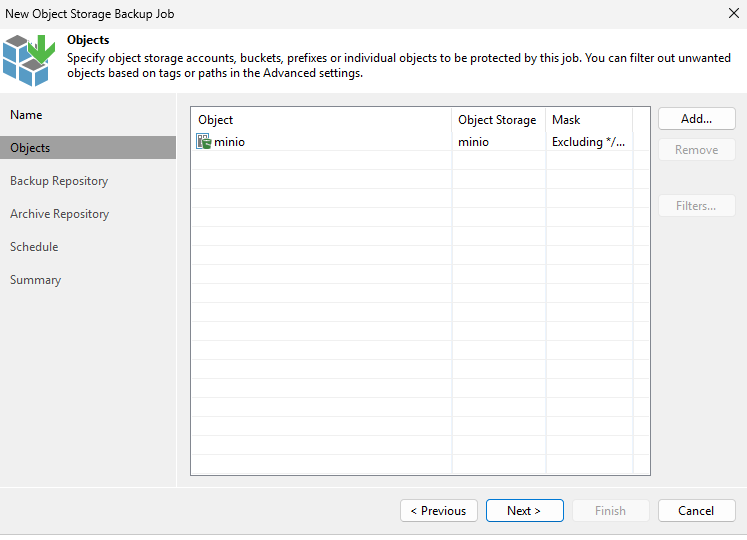747x540 pixels.
Task: Click the Objects wizard cube icon
Action: point(29,60)
